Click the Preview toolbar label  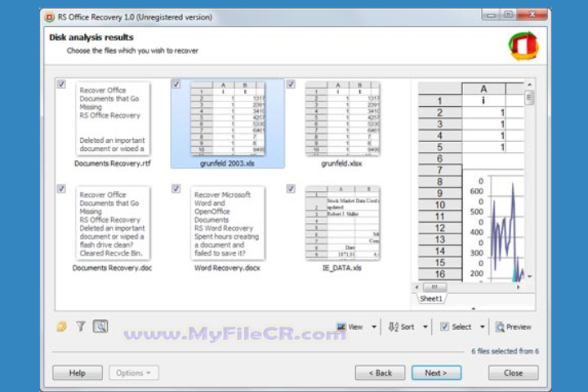click(519, 327)
